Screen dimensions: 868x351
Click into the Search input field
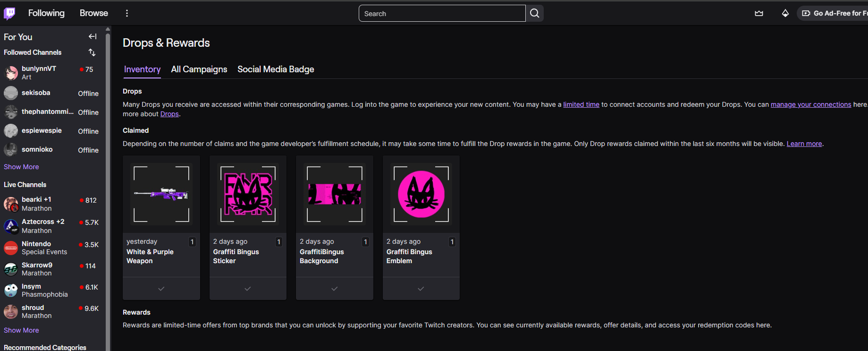tap(442, 13)
